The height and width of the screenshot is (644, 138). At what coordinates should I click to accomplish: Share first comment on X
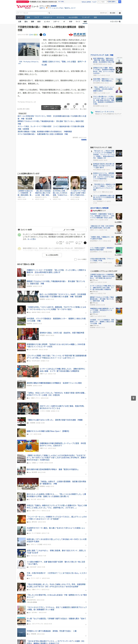[x=85, y=243]
